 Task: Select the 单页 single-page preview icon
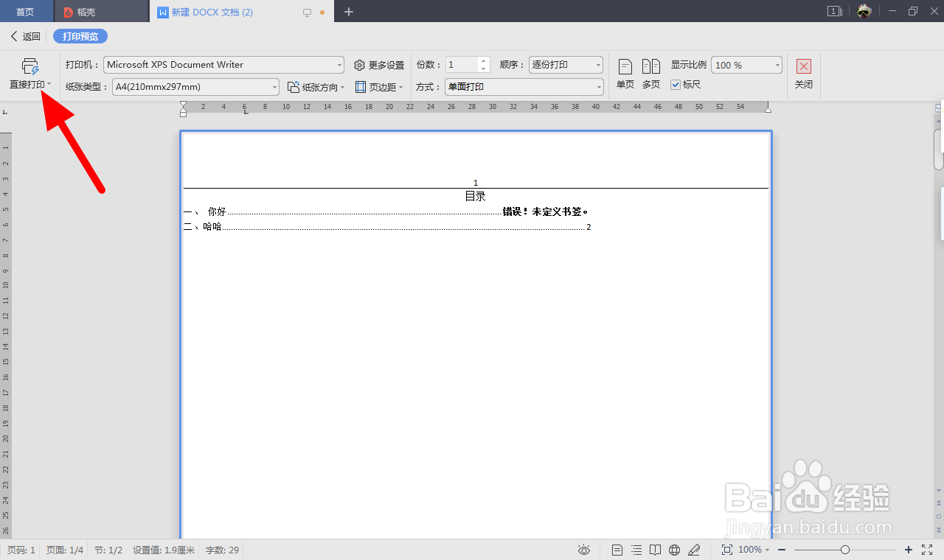tap(624, 71)
